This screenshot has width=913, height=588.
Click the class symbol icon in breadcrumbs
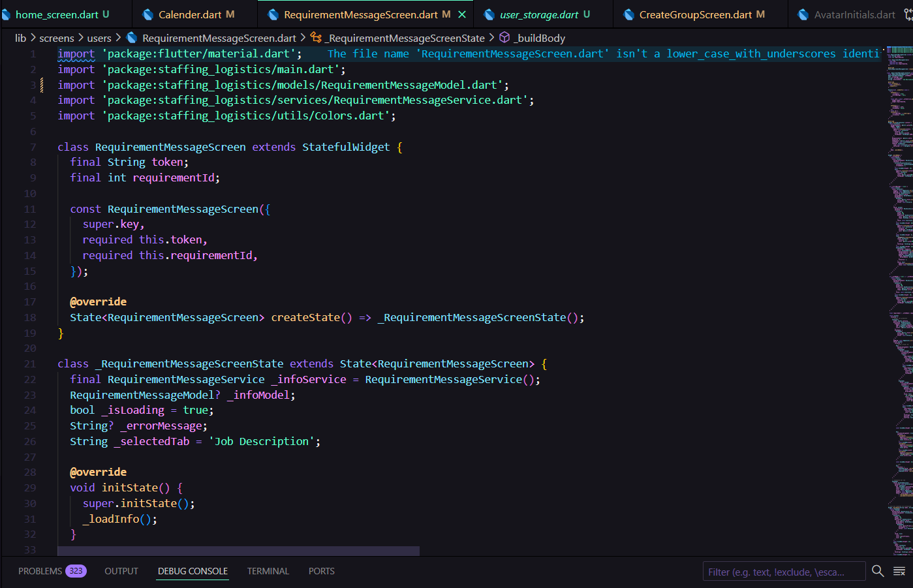pos(317,38)
